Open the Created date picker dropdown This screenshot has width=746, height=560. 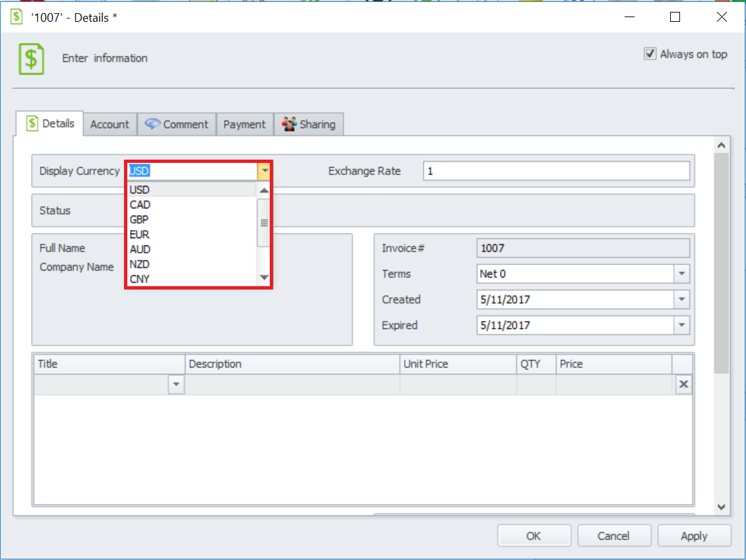coord(681,299)
